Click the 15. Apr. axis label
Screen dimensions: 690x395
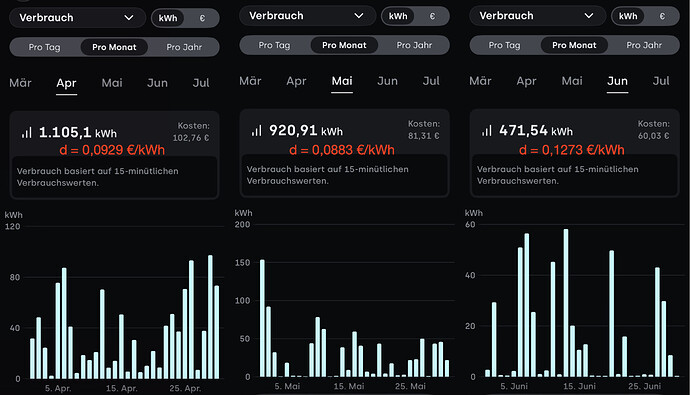click(x=121, y=388)
